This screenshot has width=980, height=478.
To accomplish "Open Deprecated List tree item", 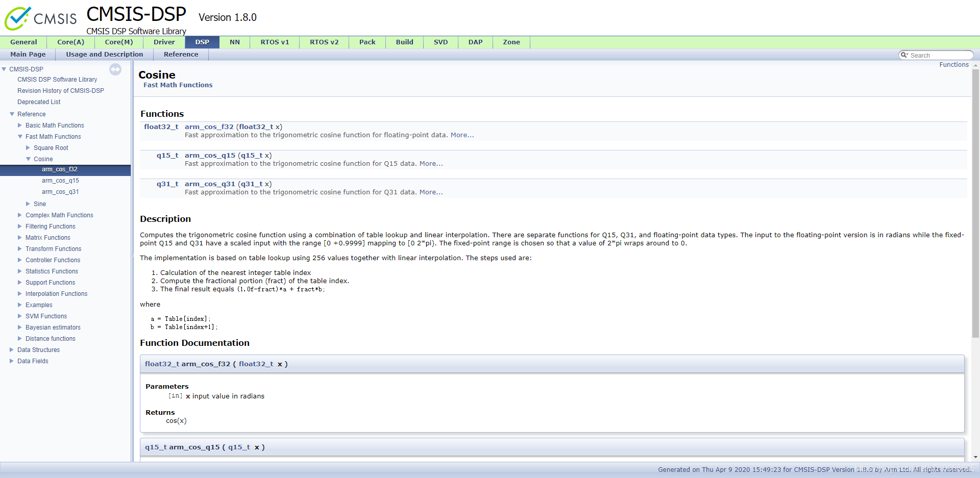I will pos(39,102).
